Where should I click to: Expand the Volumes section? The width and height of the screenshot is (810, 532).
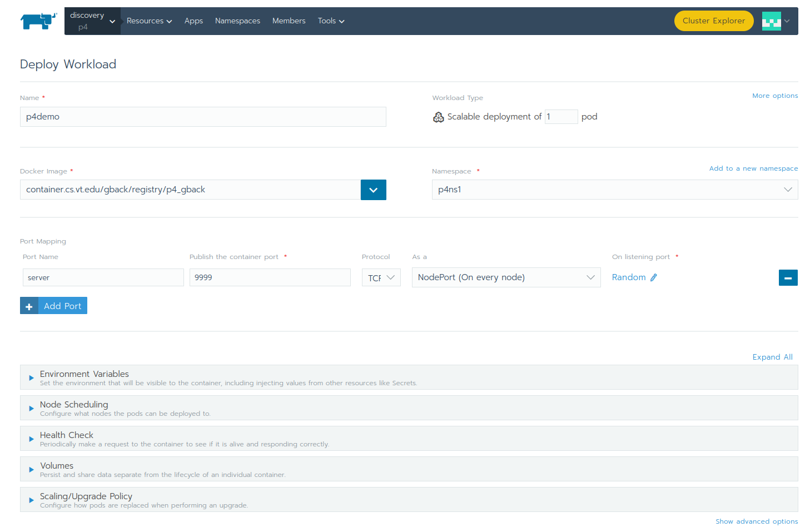click(32, 470)
